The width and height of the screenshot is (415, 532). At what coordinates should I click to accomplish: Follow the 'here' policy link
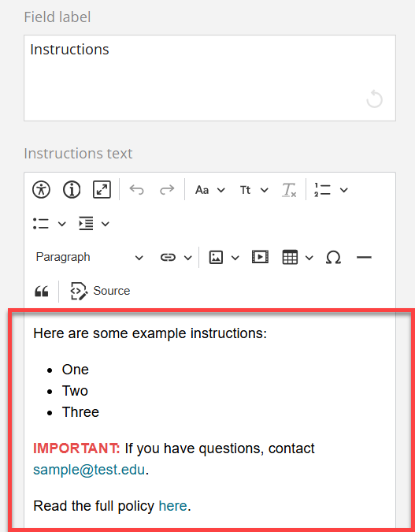click(173, 506)
